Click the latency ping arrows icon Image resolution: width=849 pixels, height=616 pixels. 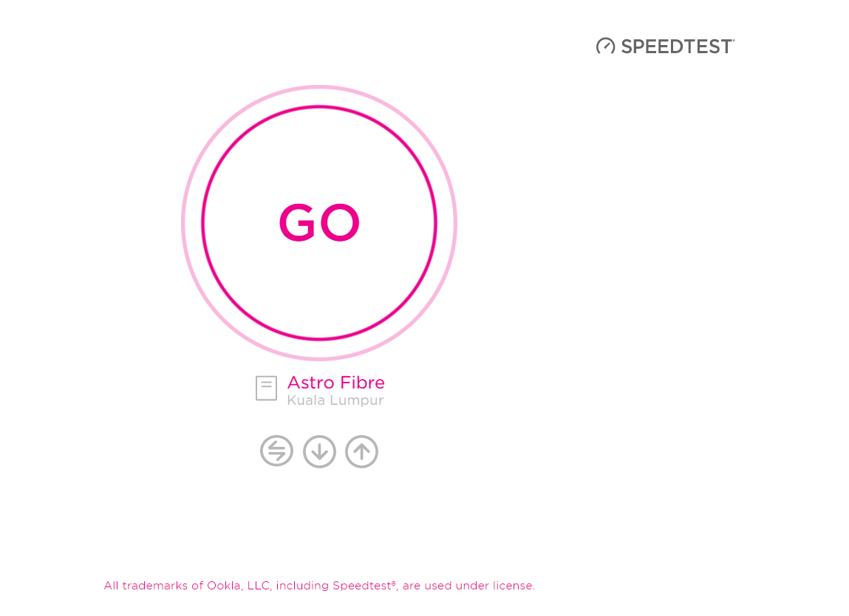[x=276, y=451]
